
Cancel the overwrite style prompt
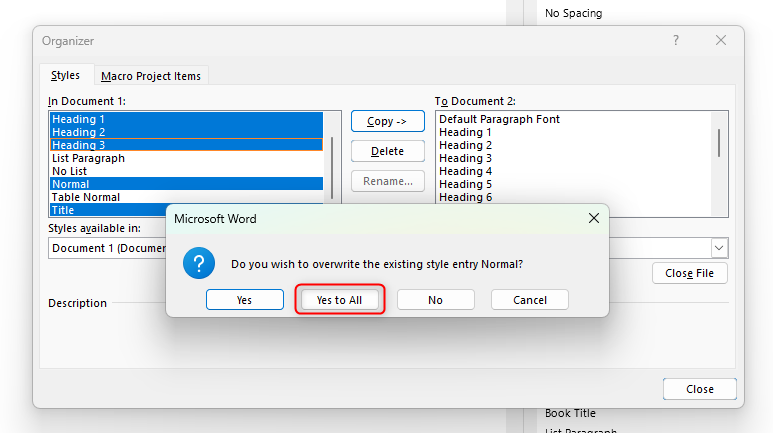(530, 300)
